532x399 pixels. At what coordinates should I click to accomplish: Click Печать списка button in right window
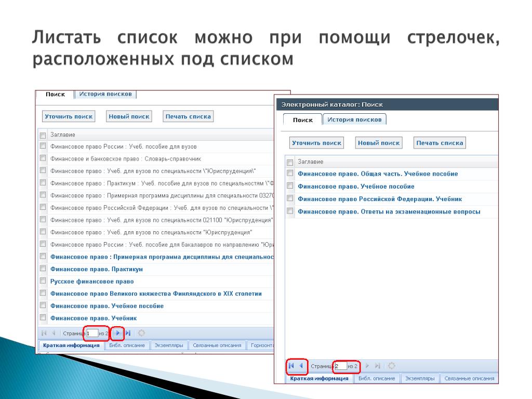(440, 143)
